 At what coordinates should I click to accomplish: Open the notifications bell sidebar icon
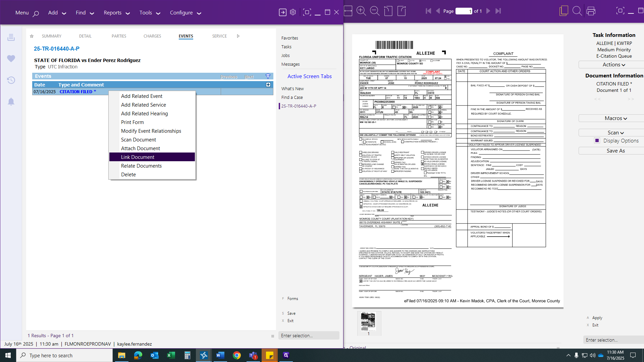click(x=11, y=102)
